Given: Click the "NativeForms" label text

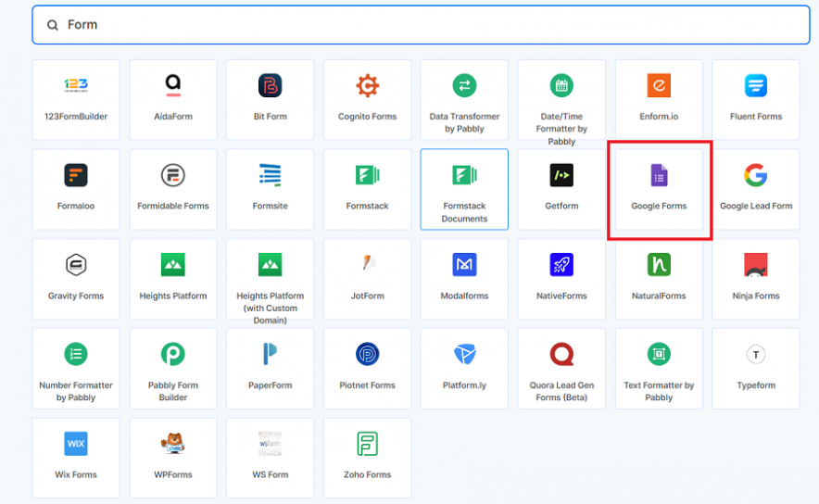Looking at the screenshot, I should 561,296.
